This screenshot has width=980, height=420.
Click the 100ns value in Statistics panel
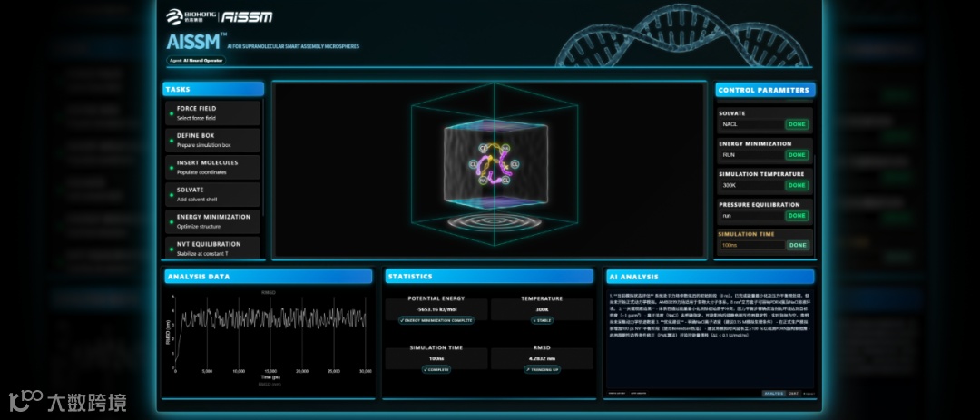(436, 358)
